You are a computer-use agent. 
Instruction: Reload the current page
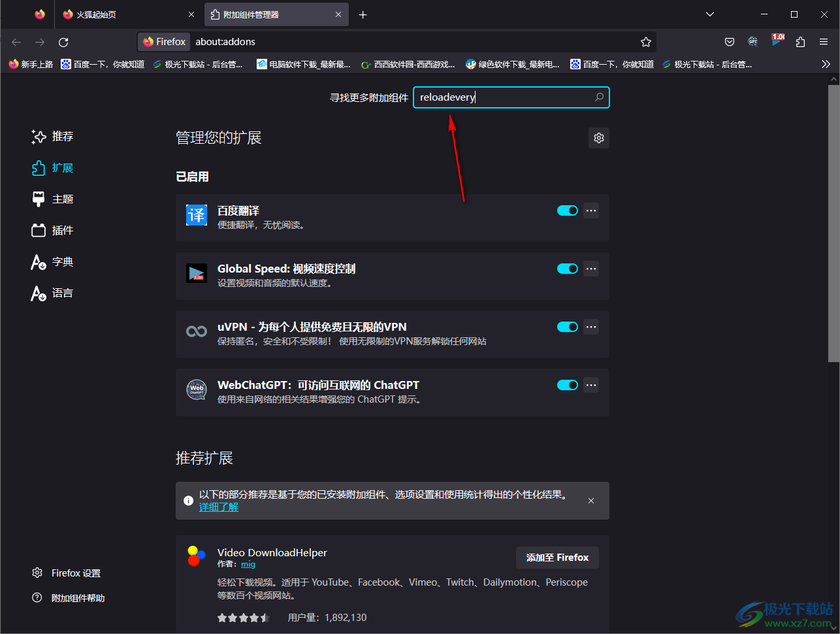(x=63, y=42)
